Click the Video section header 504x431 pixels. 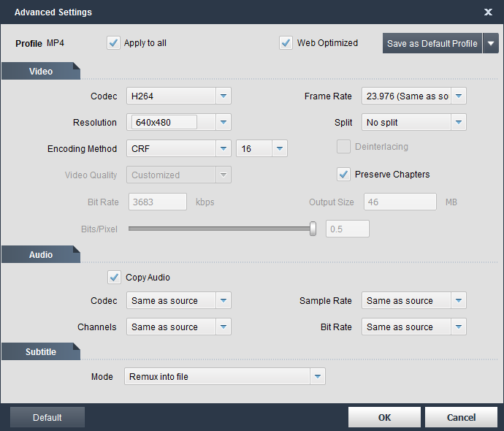tap(41, 71)
